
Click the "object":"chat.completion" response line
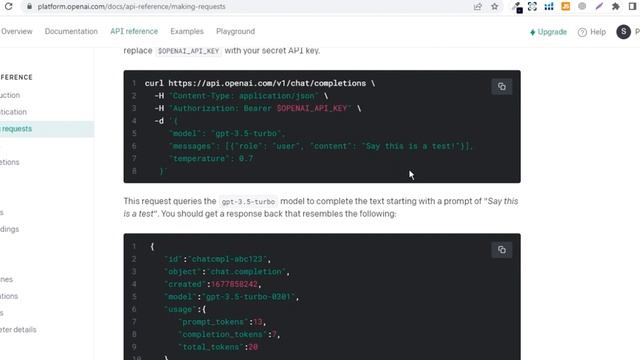[x=227, y=272]
